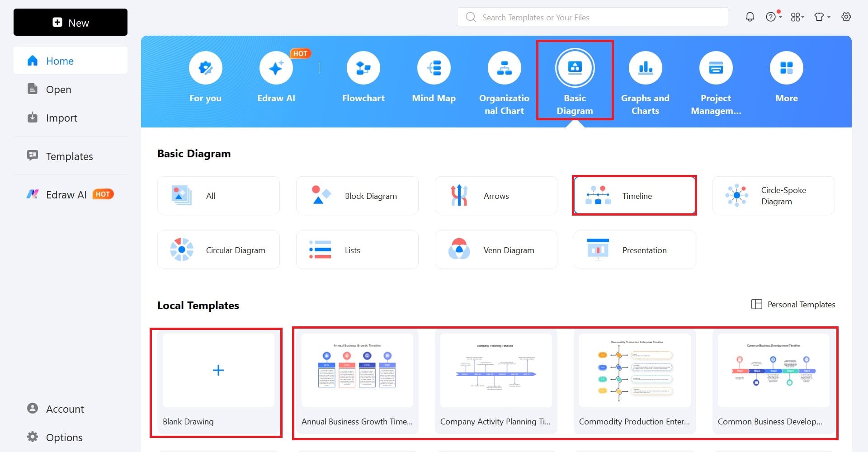This screenshot has height=452, width=868.
Task: Click the Block Diagram shapes icon
Action: click(321, 195)
